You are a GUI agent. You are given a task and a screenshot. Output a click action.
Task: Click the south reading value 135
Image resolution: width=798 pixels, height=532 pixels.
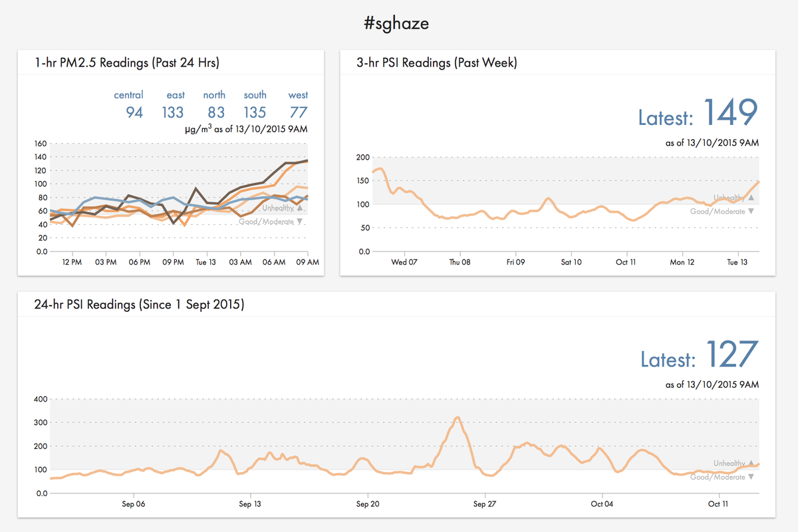click(255, 112)
